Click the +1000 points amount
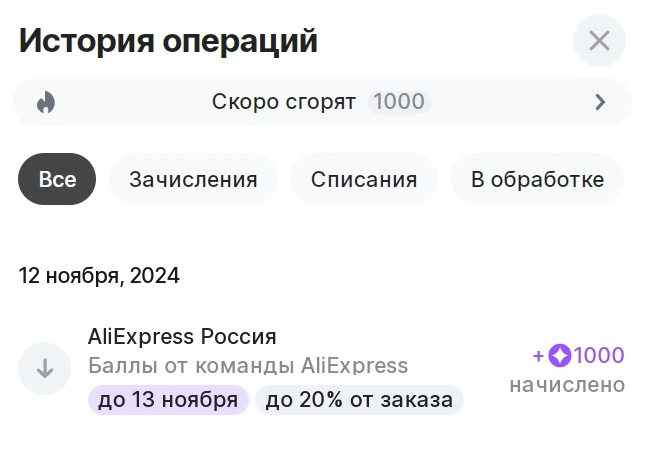The width and height of the screenshot is (651, 454). click(x=579, y=356)
